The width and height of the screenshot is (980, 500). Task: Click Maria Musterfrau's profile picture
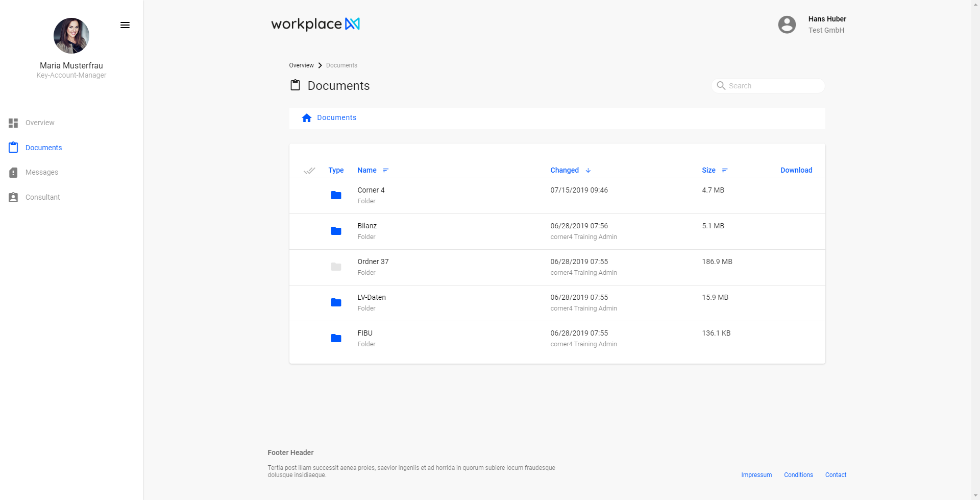71,36
